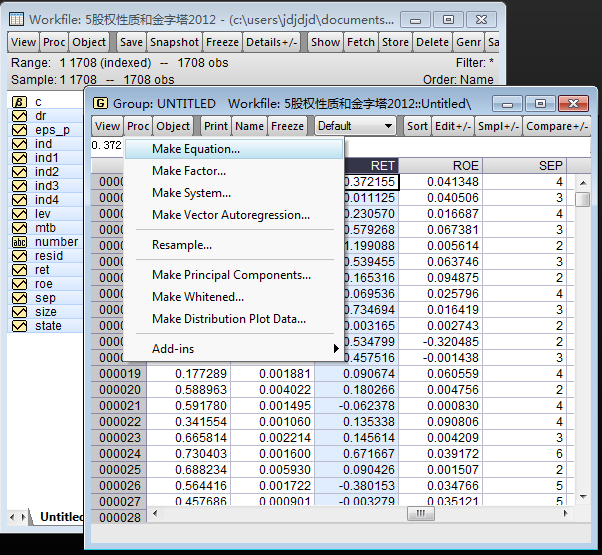This screenshot has width=602, height=555.
Task: Choose Make Factor menu entry
Action: point(234,171)
